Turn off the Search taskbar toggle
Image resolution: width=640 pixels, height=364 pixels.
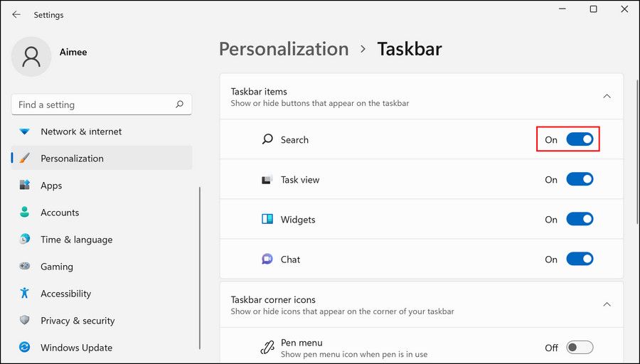(580, 139)
